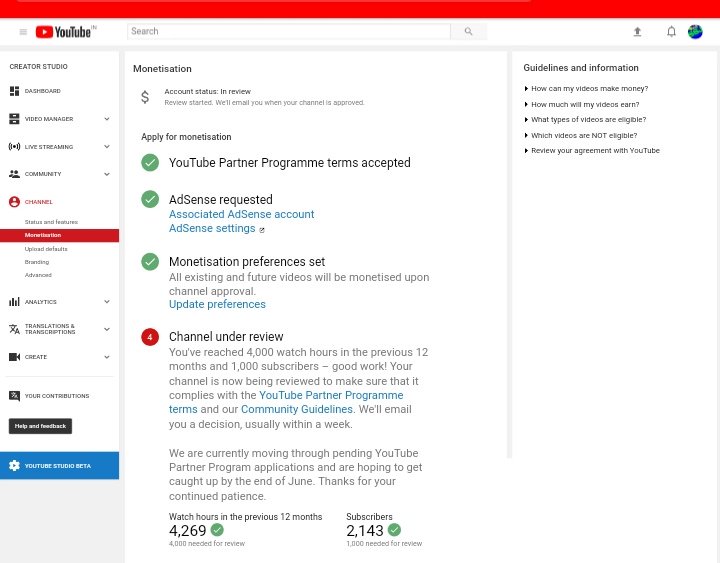This screenshot has width=720, height=563.
Task: Click green check next to 2,143 subscribers
Action: tap(394, 530)
